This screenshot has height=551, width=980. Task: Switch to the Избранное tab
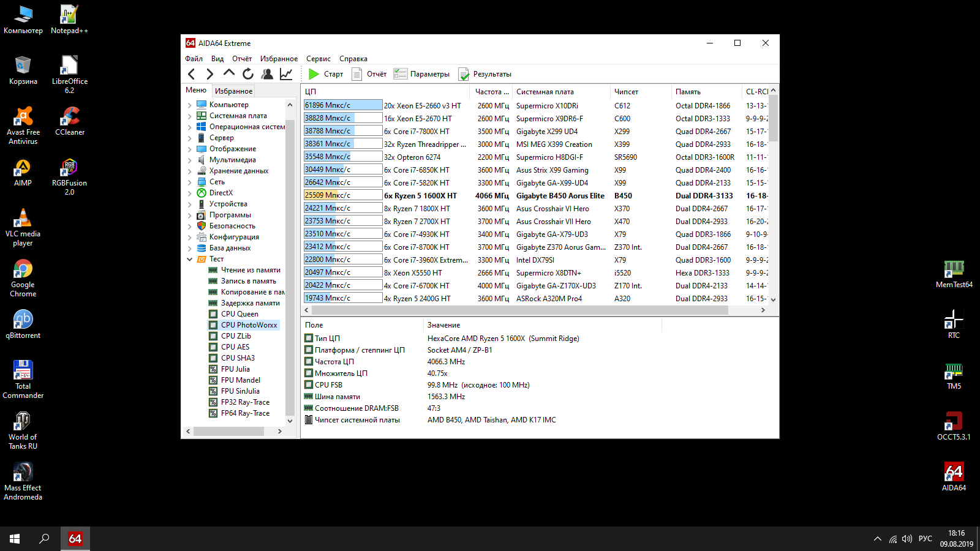233,91
